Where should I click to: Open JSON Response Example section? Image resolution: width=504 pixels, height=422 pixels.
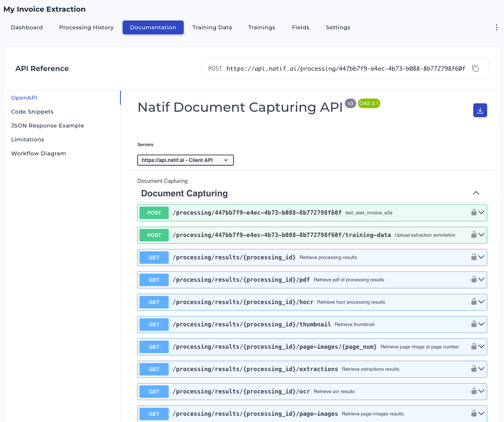[x=48, y=126]
